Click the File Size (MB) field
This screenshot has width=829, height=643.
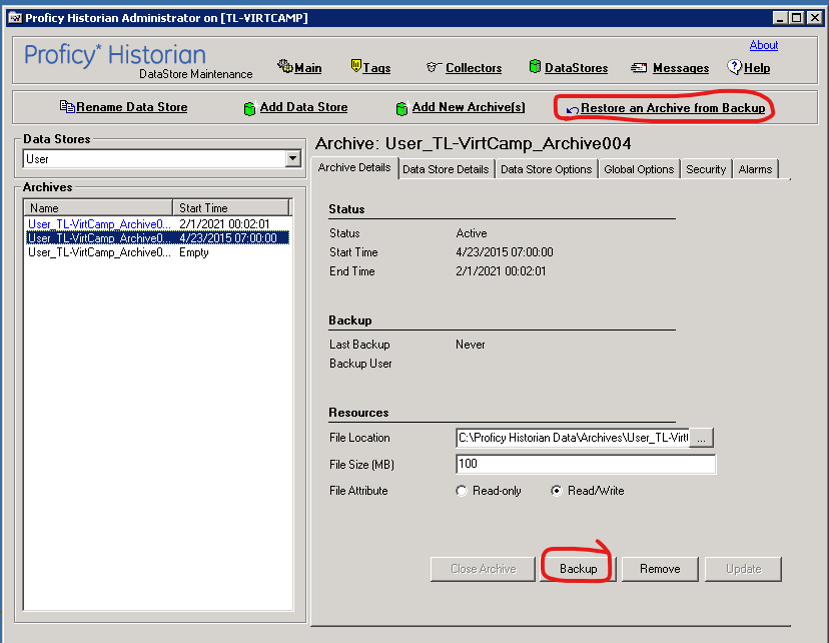(x=586, y=464)
